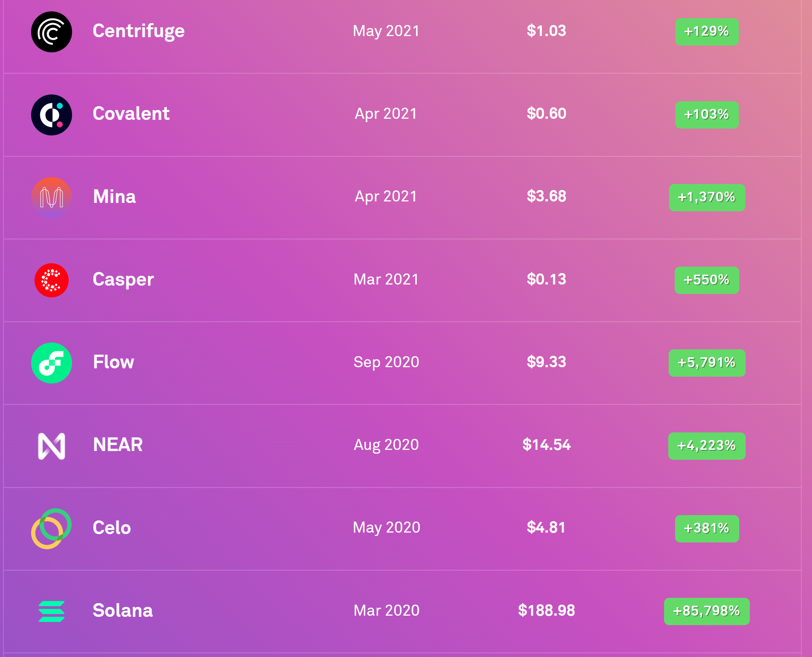Click the Casper name label
Image resolution: width=812 pixels, height=657 pixels.
tap(123, 280)
